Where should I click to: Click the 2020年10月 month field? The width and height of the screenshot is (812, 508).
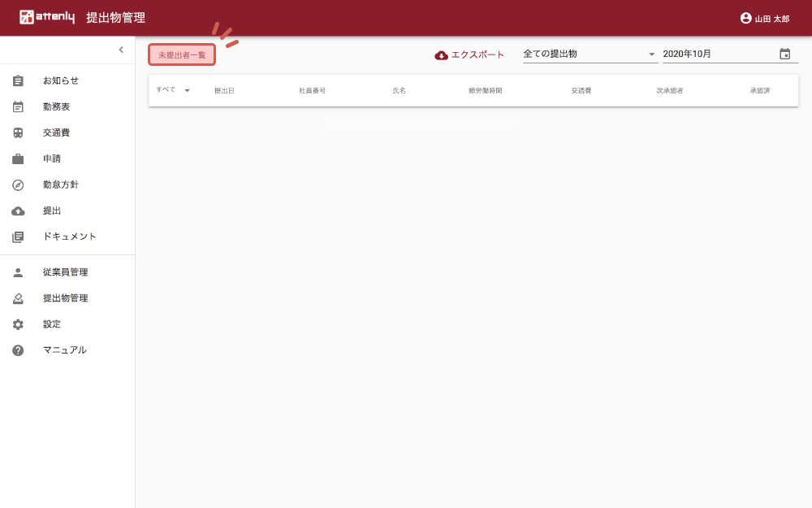[x=715, y=54]
